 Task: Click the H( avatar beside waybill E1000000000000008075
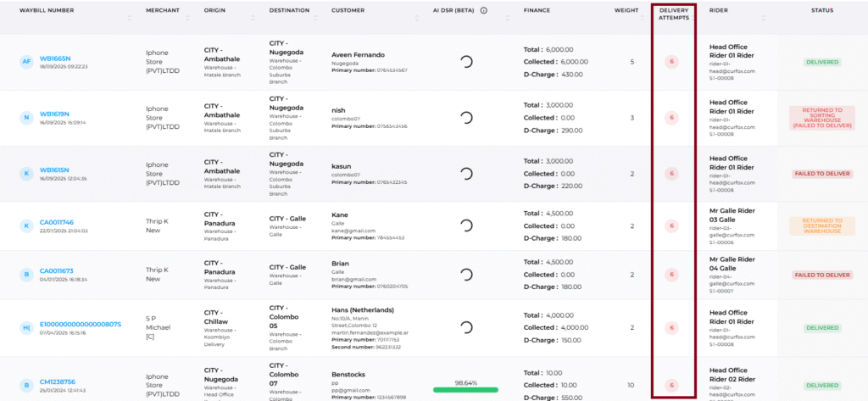[x=27, y=327]
